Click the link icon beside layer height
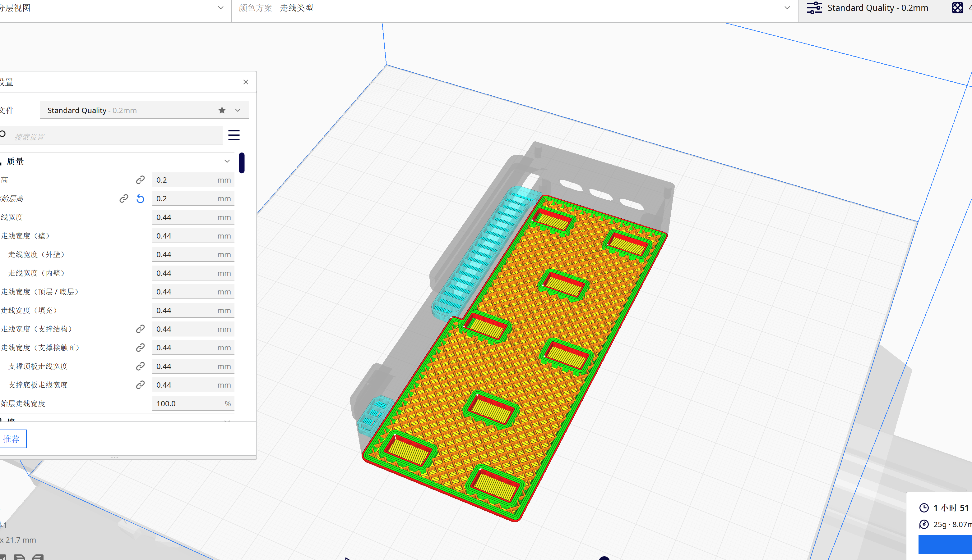 point(140,180)
